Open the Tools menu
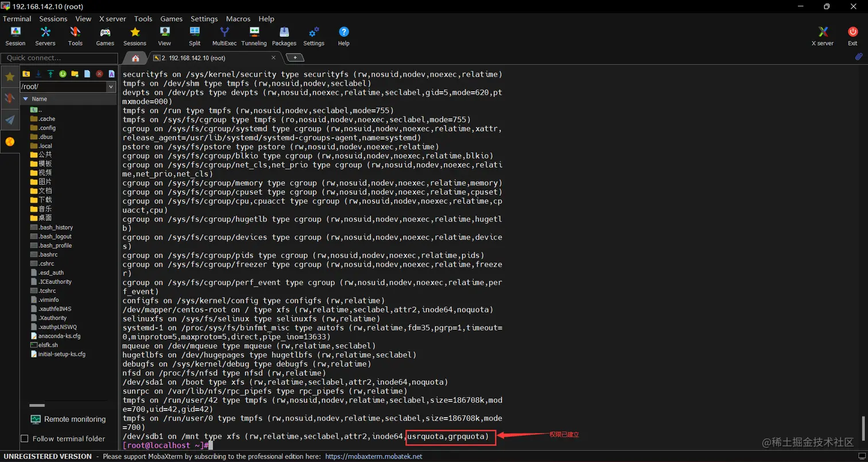This screenshot has width=868, height=462. [x=144, y=18]
